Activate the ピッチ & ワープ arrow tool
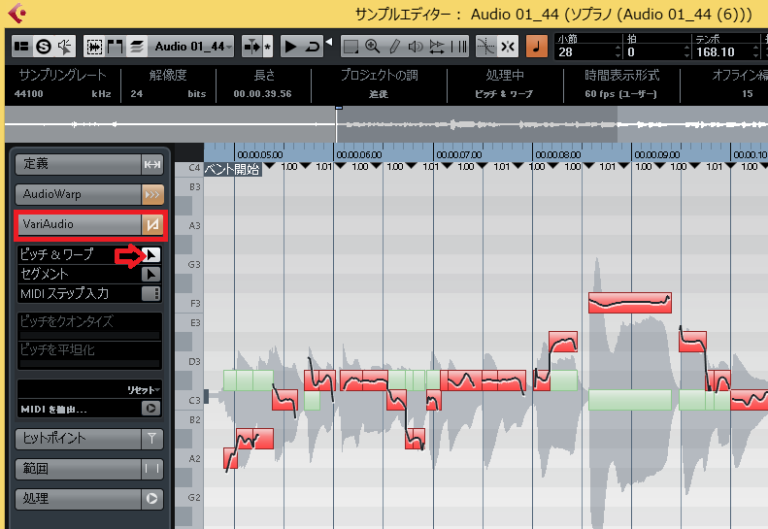 coord(151,255)
